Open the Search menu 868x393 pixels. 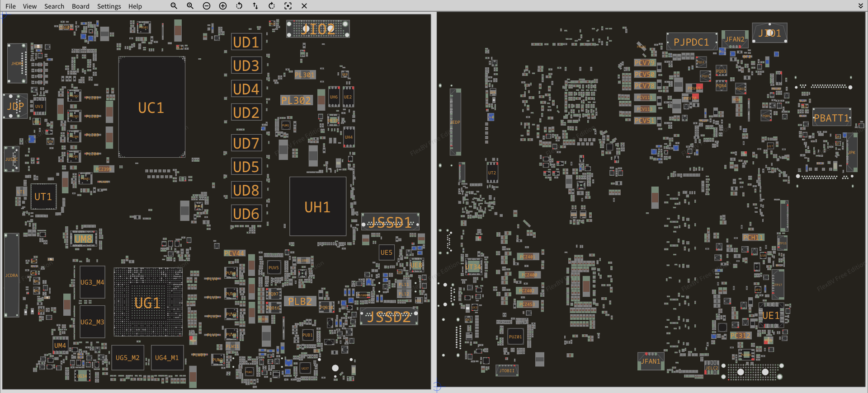(54, 6)
